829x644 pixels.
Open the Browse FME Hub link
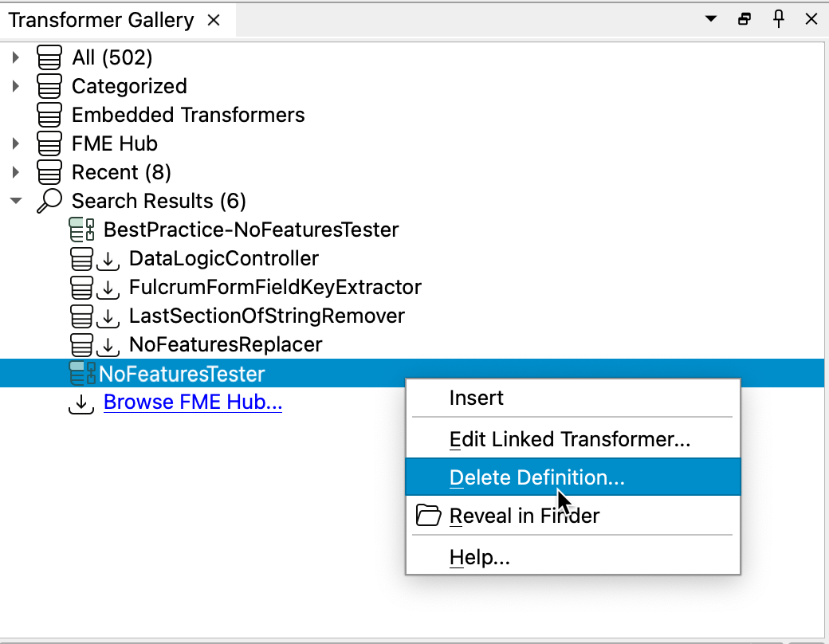pyautogui.click(x=192, y=402)
